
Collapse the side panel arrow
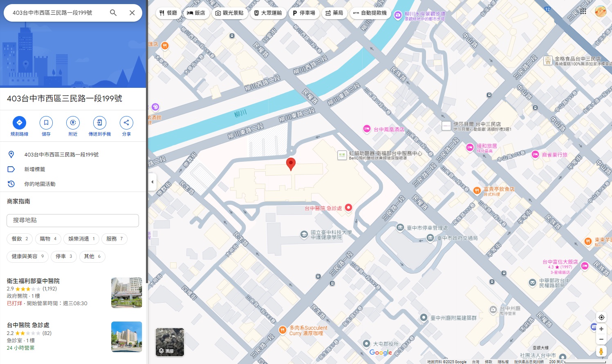152,182
